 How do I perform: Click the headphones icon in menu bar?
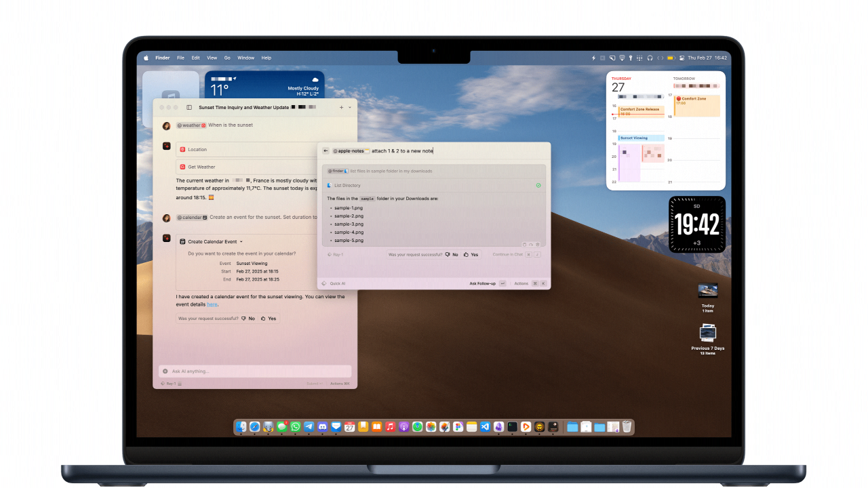pyautogui.click(x=650, y=58)
